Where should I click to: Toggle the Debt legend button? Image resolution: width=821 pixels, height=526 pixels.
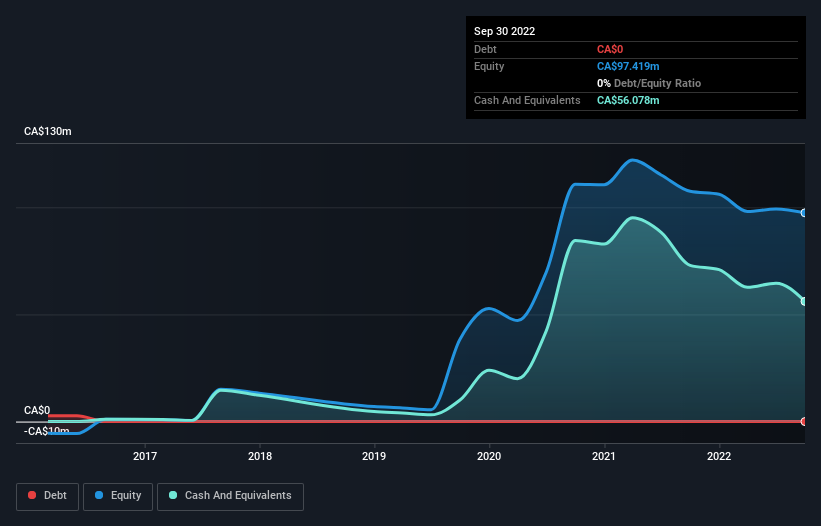(x=47, y=496)
